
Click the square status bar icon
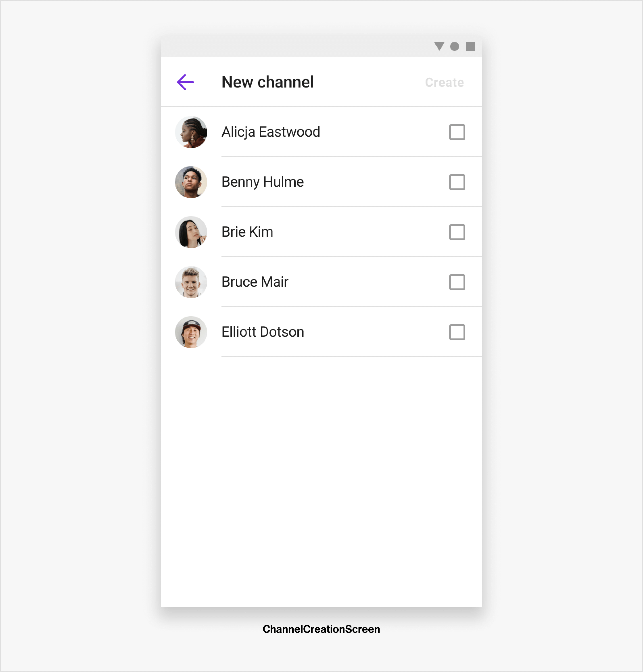pyautogui.click(x=471, y=47)
